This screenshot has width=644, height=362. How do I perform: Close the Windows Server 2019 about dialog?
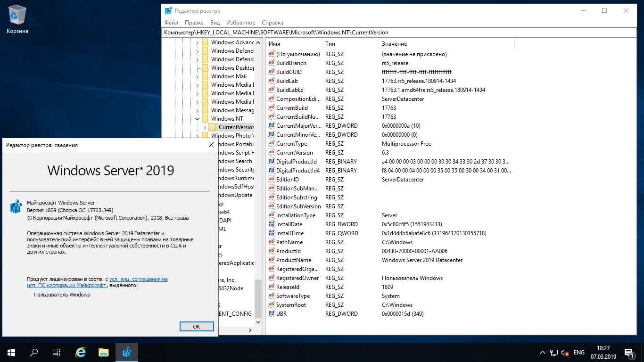pos(211,145)
